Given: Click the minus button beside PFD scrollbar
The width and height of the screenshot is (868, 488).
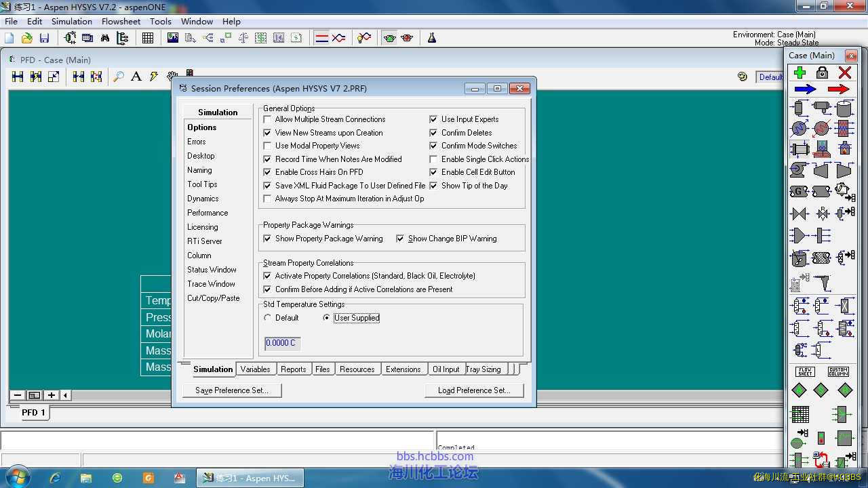Looking at the screenshot, I should click(x=18, y=395).
